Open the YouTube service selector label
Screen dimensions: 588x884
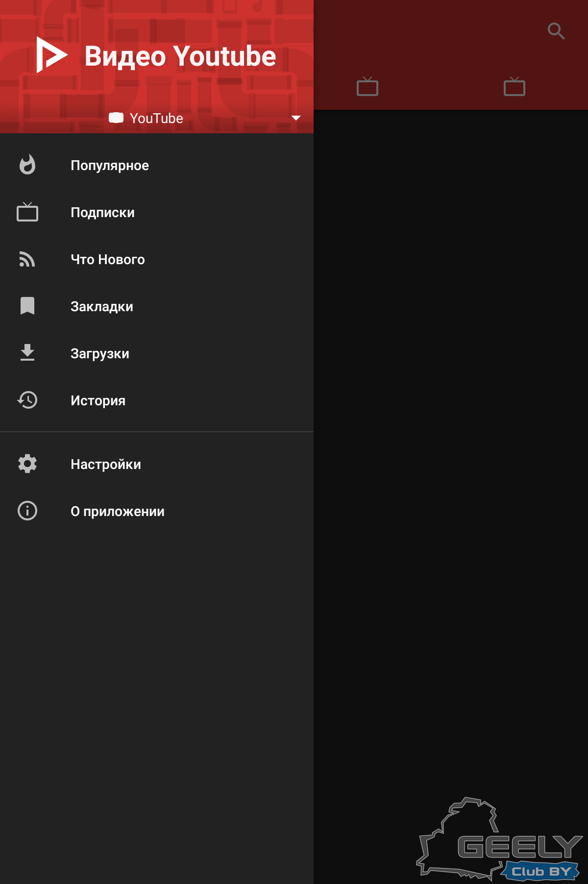point(146,118)
